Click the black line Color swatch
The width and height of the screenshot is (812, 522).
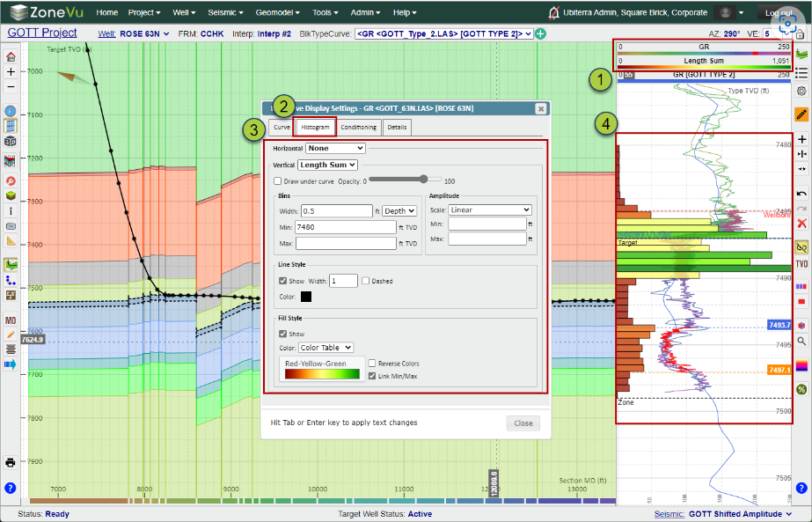(x=306, y=297)
